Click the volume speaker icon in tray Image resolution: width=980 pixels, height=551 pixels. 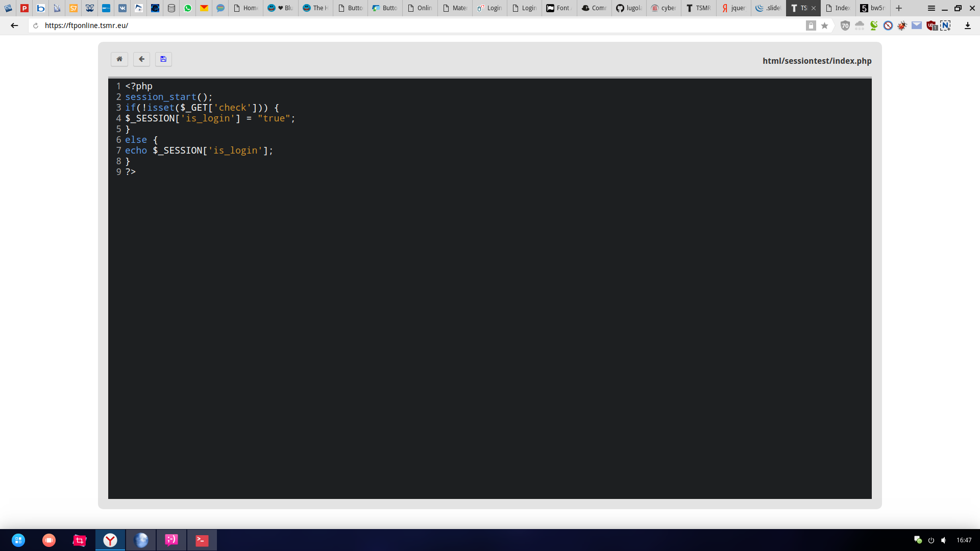[944, 540]
